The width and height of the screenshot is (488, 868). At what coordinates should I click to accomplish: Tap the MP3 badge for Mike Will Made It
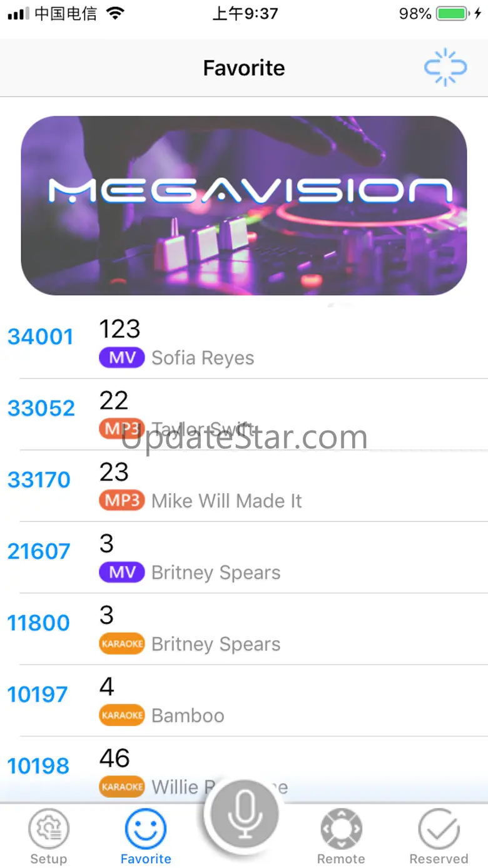point(122,501)
